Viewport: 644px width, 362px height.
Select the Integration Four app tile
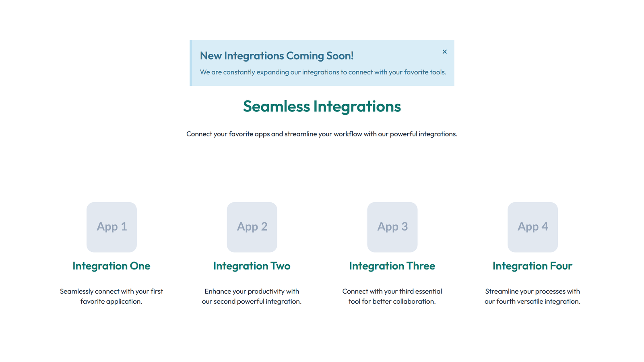[x=533, y=227]
